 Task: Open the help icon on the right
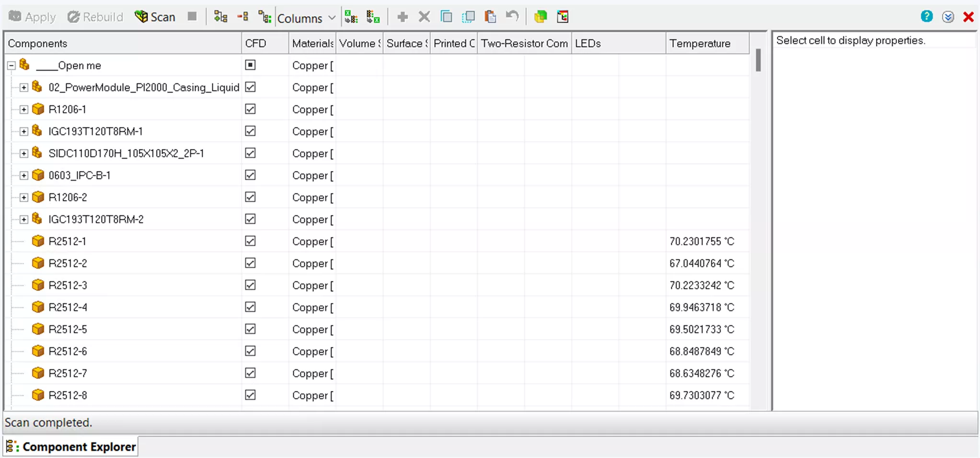pos(926,16)
